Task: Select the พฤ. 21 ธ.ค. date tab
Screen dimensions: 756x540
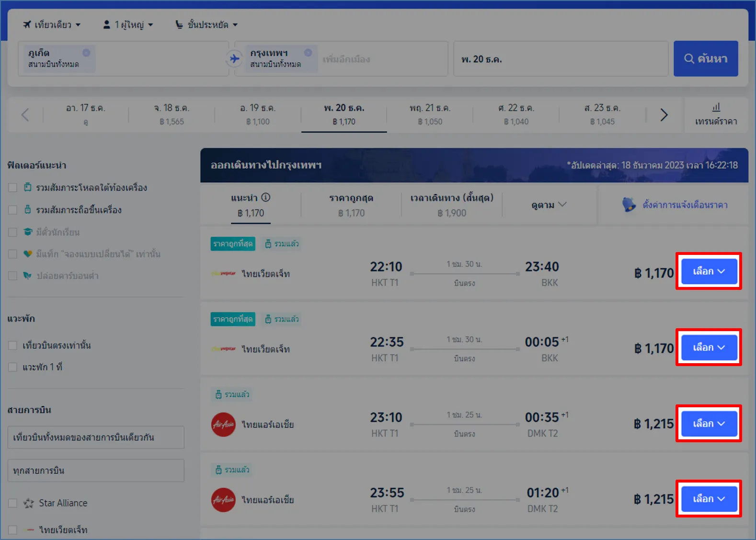Action: click(x=430, y=115)
